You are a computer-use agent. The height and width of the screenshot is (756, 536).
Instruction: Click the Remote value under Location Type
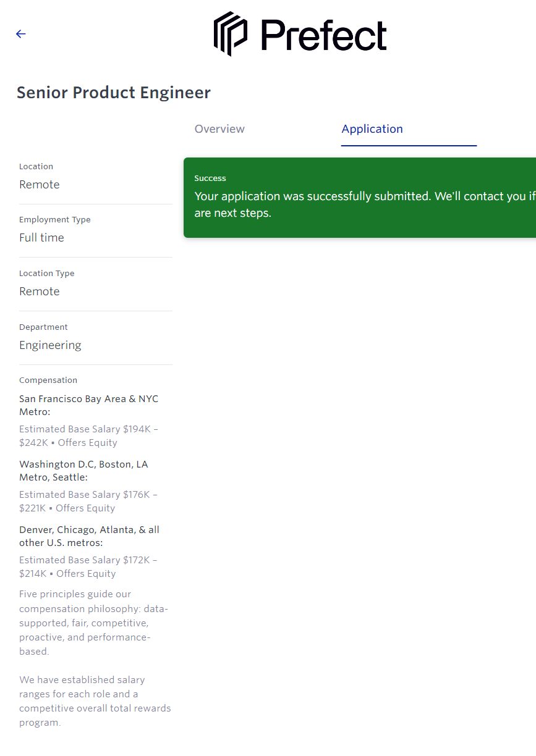click(40, 292)
